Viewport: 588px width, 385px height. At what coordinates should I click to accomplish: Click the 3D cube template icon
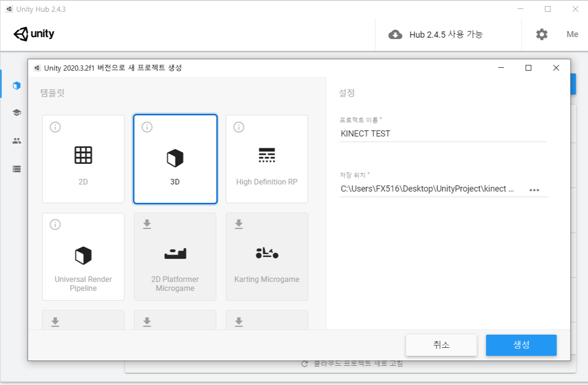click(x=175, y=158)
